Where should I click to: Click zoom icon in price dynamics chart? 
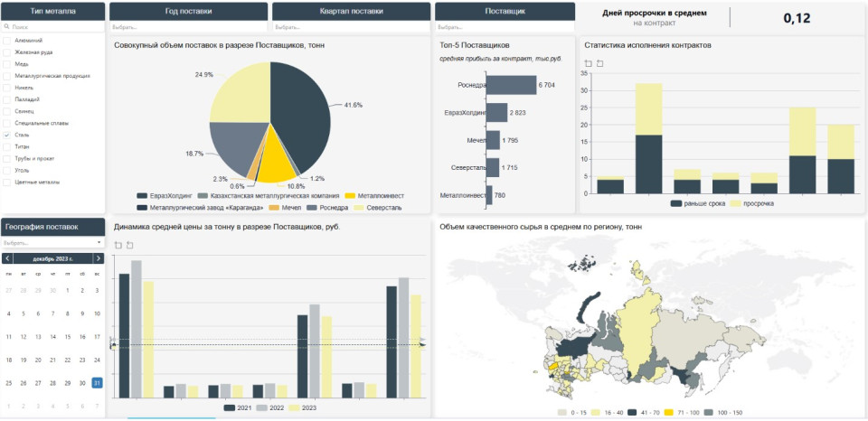pos(118,245)
